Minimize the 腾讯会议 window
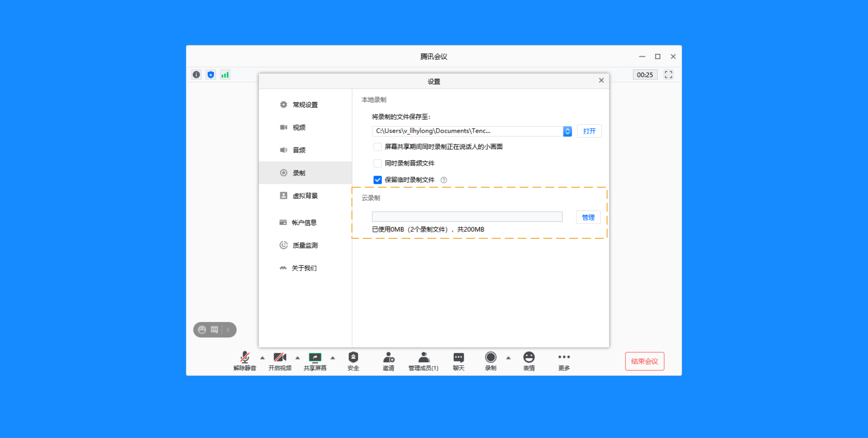This screenshot has height=438, width=868. [642, 56]
